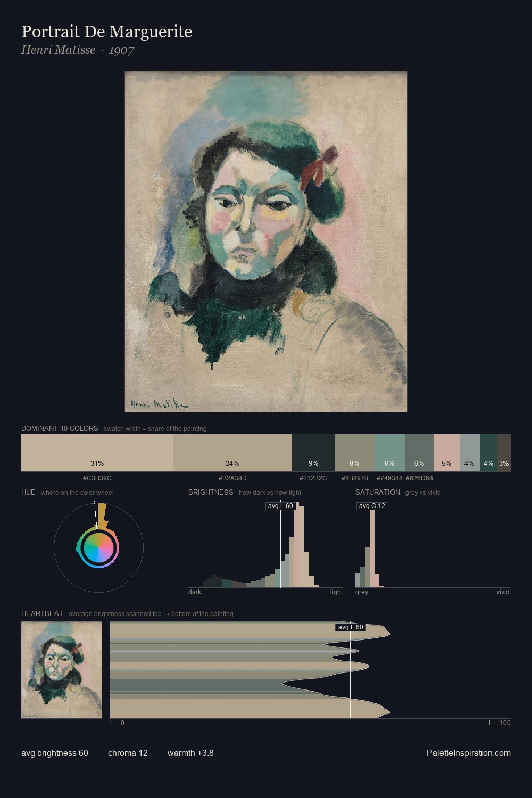
Task: Open PaletteInspiration.com link
Action: 469,753
